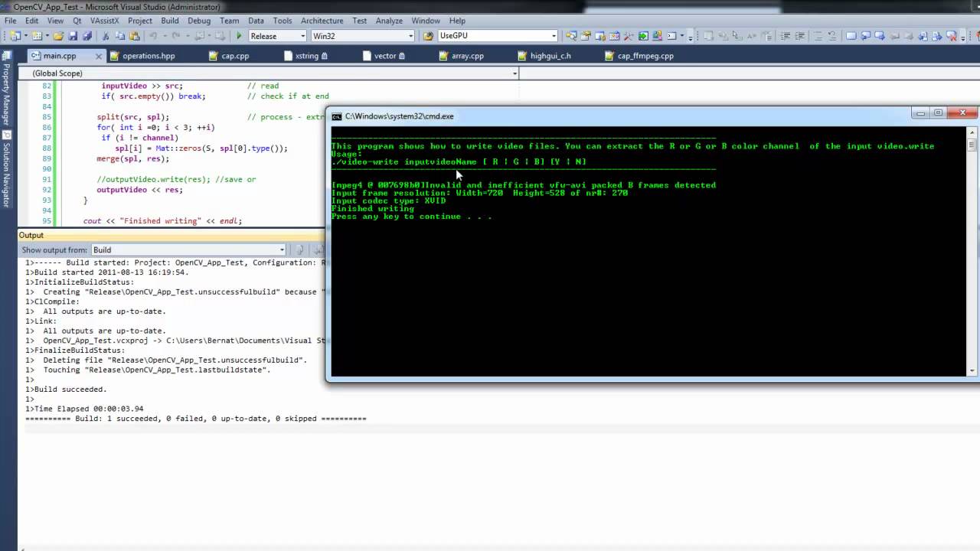This screenshot has width=980, height=551.
Task: Open the Debug menu
Action: click(x=199, y=21)
